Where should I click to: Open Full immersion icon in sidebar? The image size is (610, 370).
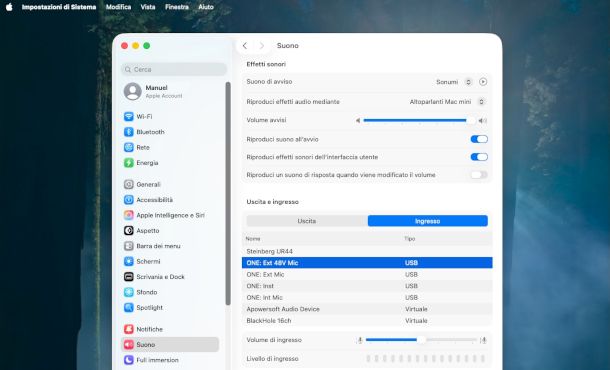click(x=129, y=360)
